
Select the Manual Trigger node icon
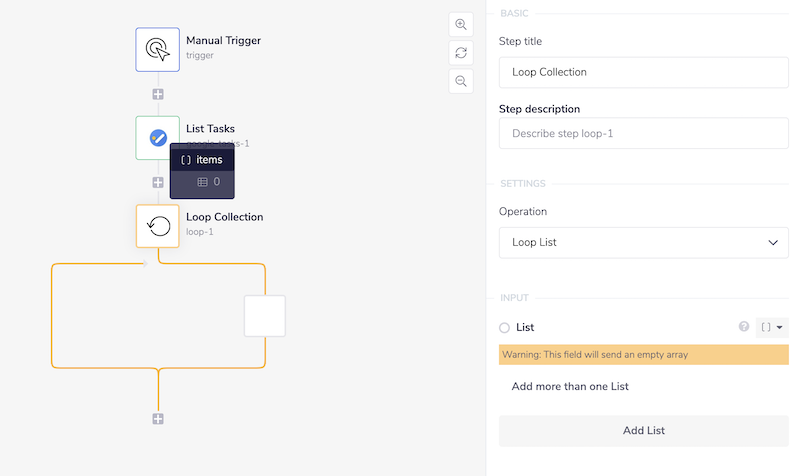[x=157, y=49]
